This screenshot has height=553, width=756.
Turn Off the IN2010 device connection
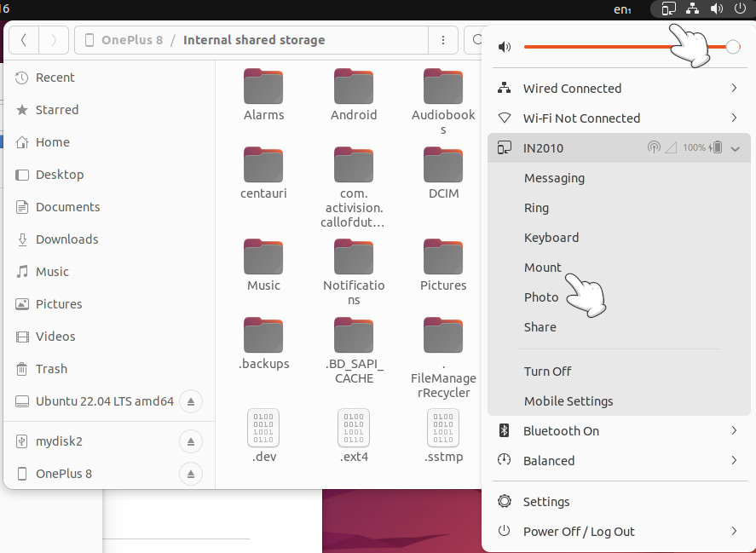pos(547,372)
